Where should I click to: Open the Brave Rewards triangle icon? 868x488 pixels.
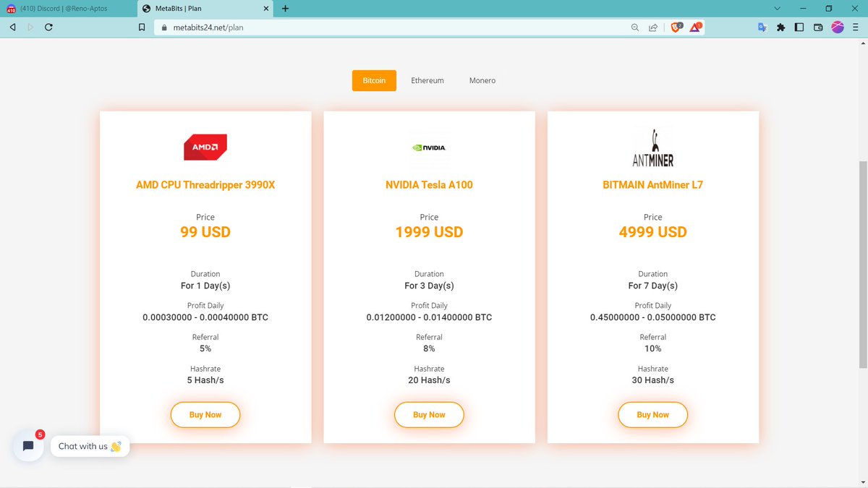click(x=695, y=27)
